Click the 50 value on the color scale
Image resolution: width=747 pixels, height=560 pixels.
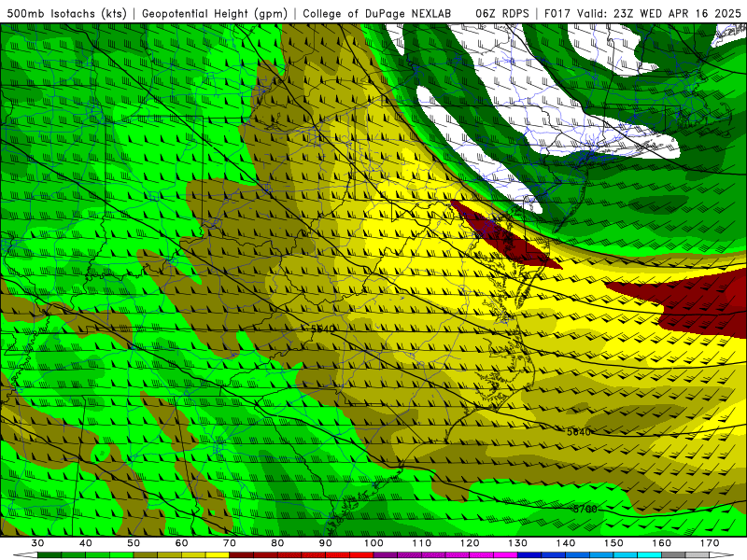click(134, 543)
